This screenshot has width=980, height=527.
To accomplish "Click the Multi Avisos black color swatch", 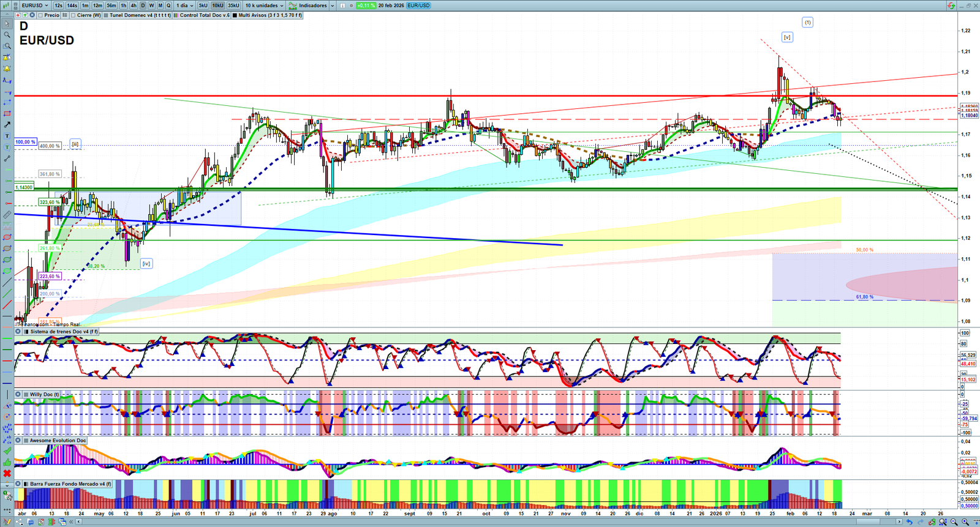I will point(235,15).
